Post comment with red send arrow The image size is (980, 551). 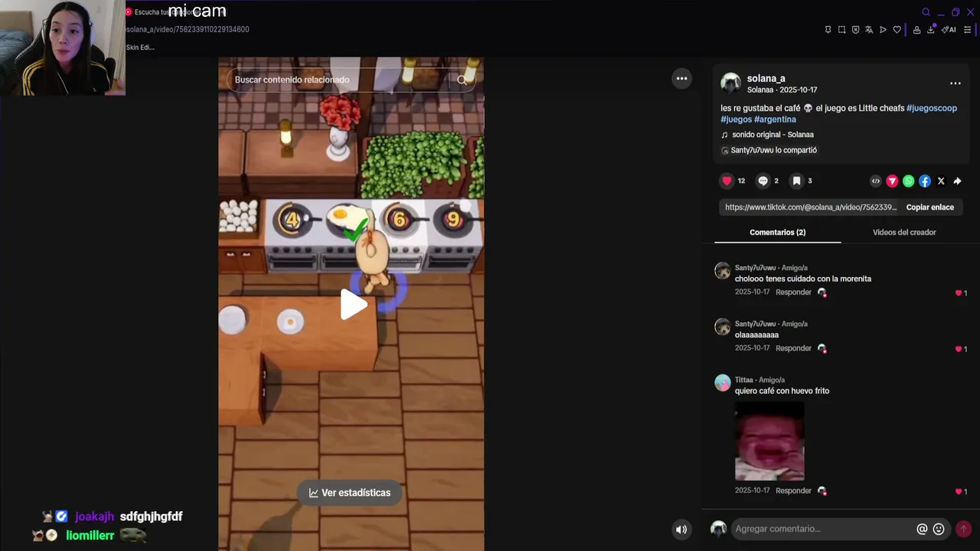[963, 529]
